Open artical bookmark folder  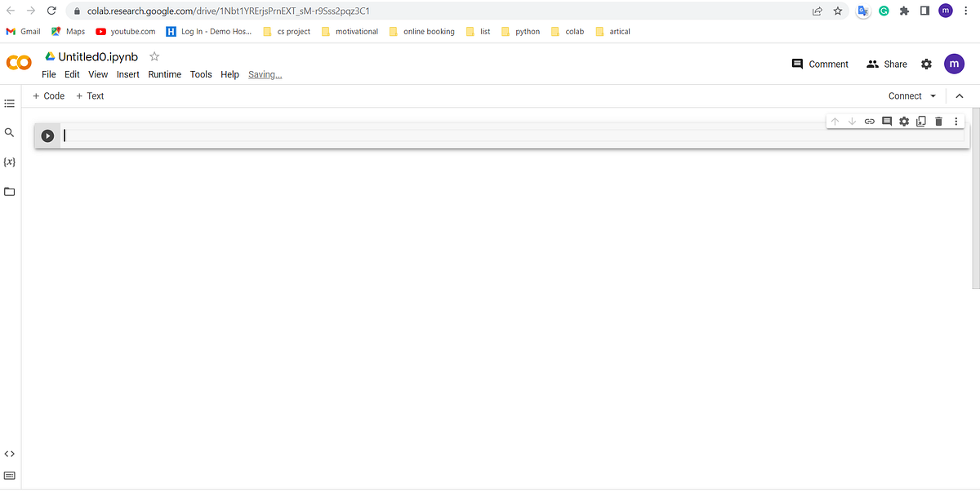coord(613,32)
